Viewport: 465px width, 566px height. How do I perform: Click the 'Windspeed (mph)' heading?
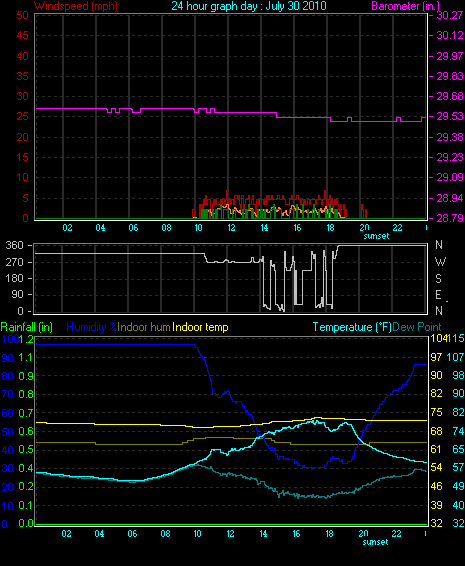(x=76, y=6)
